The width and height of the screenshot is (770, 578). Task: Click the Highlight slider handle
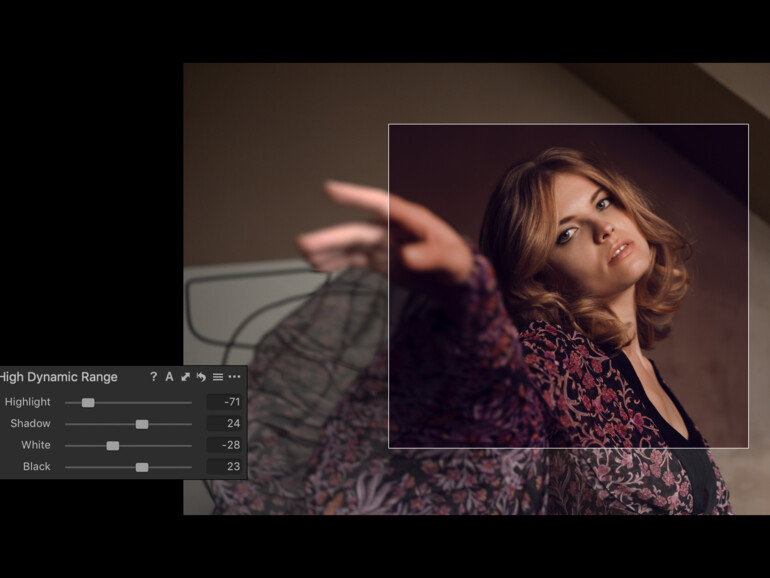[x=88, y=403]
